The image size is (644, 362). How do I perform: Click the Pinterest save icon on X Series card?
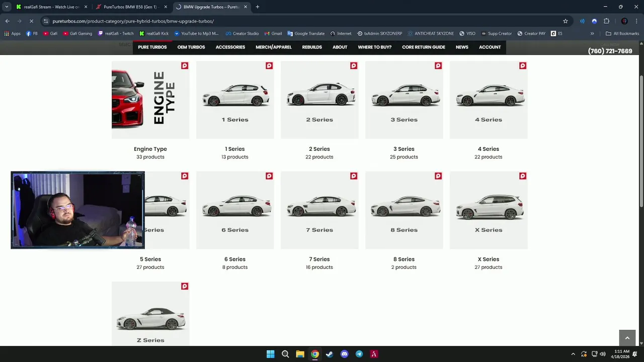pos(523,176)
